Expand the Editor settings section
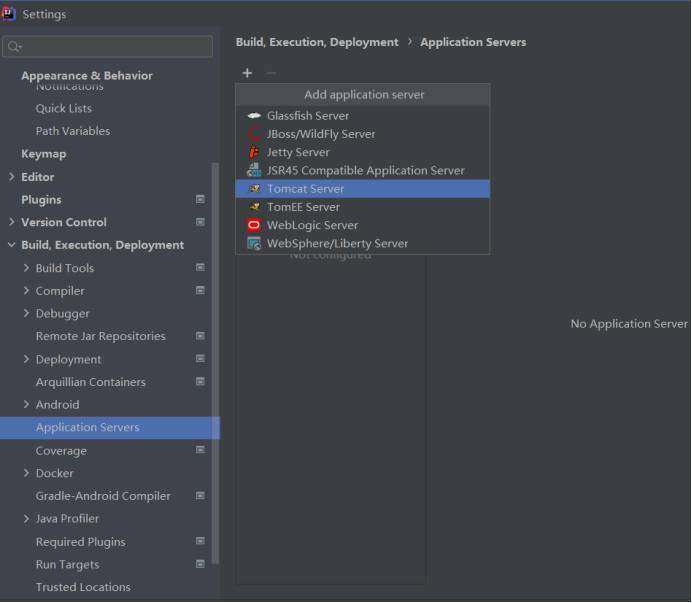This screenshot has height=603, width=692. [x=11, y=177]
